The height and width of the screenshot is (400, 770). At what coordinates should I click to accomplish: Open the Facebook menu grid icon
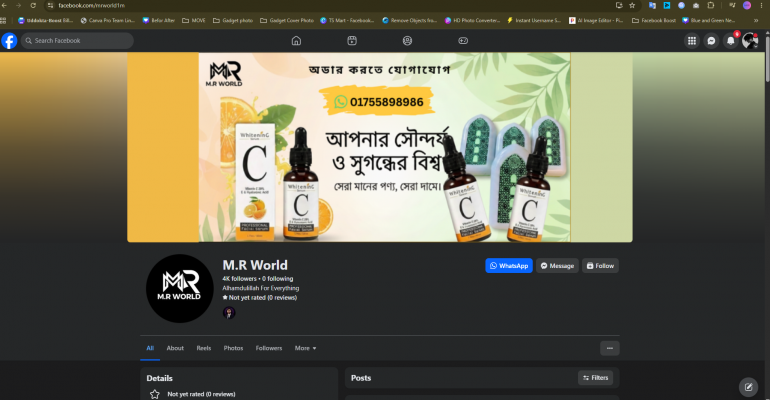[x=691, y=41]
